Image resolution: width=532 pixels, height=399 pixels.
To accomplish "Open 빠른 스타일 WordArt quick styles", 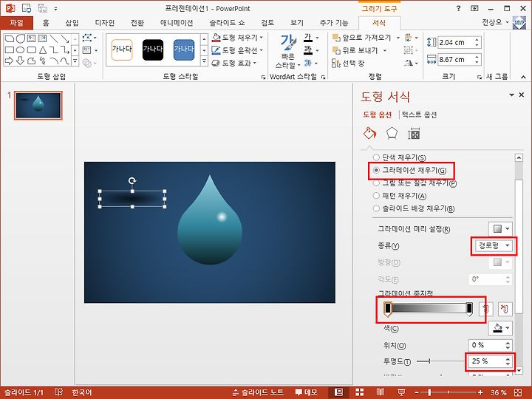I will pyautogui.click(x=287, y=51).
